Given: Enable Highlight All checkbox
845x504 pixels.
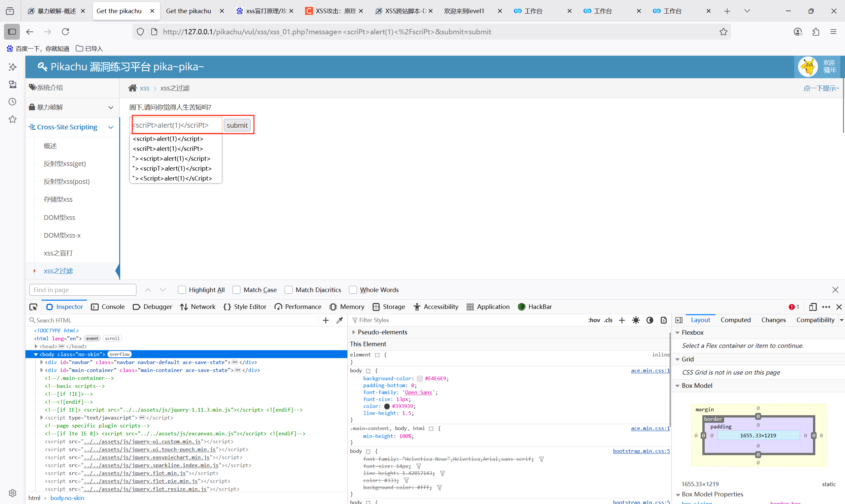Looking at the screenshot, I should coord(182,290).
